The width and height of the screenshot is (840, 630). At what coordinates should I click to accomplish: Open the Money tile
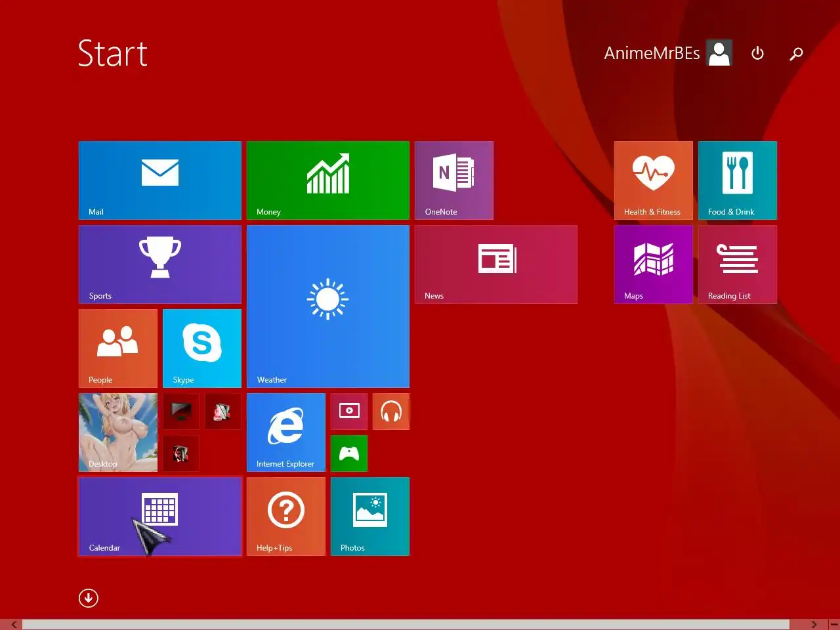[x=328, y=180]
